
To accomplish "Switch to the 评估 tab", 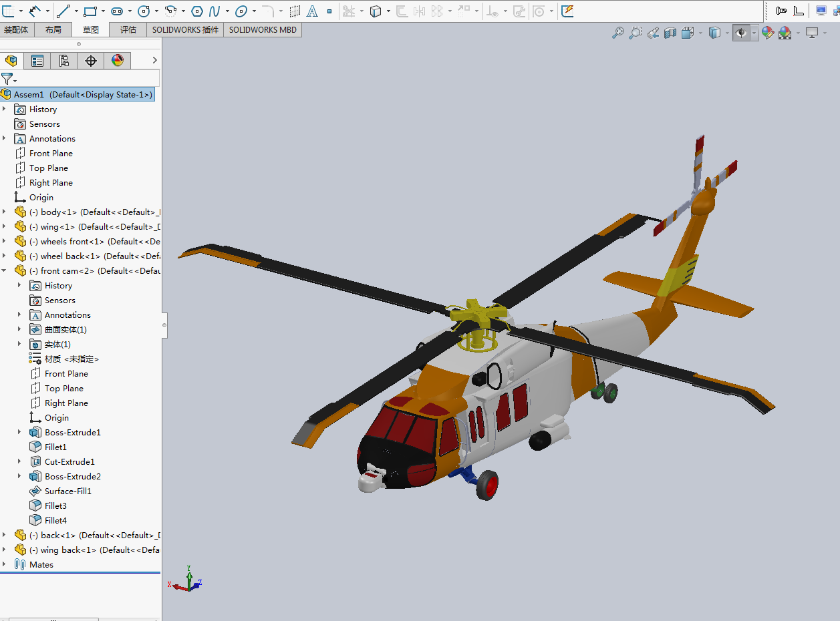I will [x=128, y=29].
